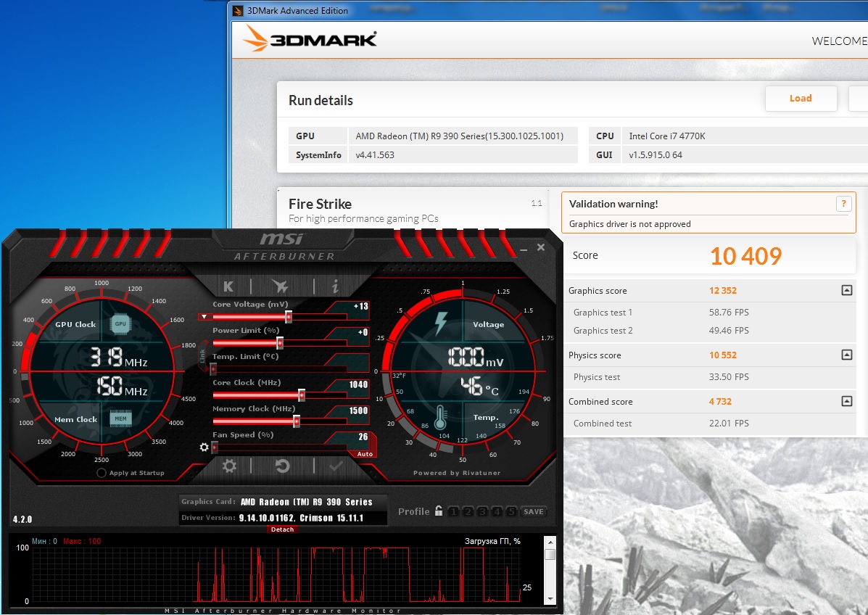Toggle the Link button beside Power Limit
This screenshot has width=868, height=615.
point(202,355)
